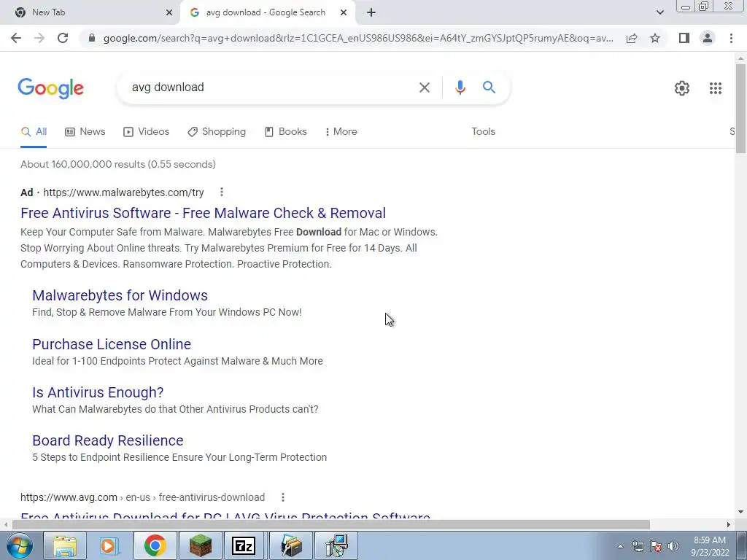
Task: Submit search with the magnifier icon
Action: [x=489, y=87]
